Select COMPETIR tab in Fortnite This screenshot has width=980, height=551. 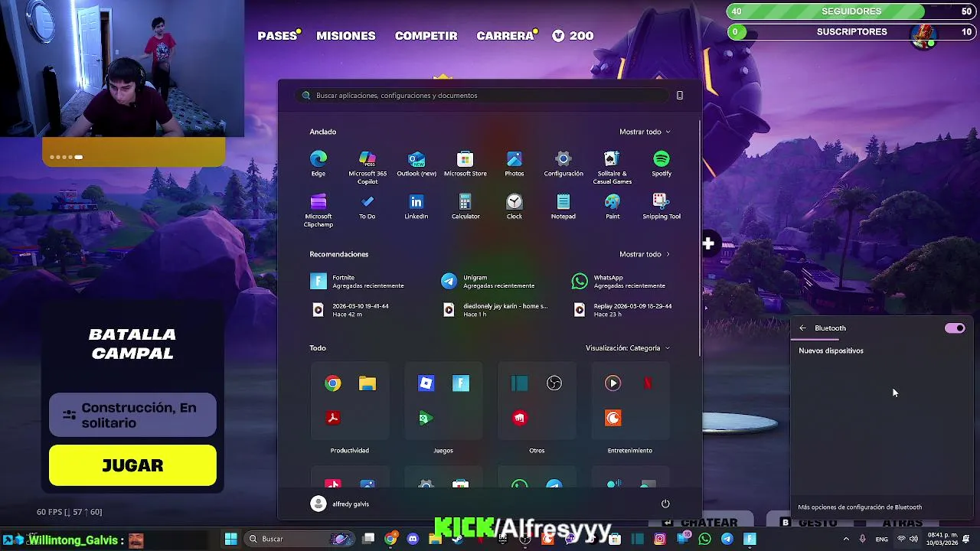426,35
